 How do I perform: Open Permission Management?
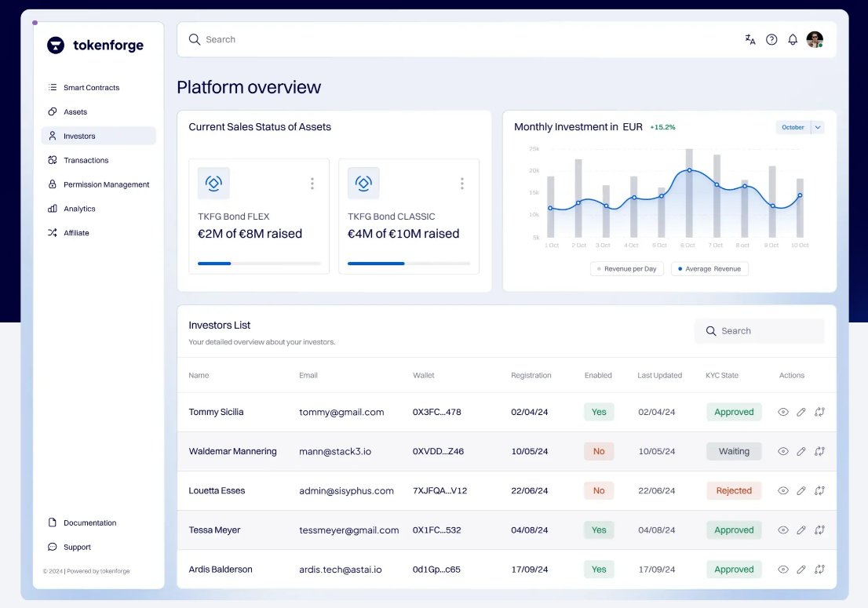point(99,184)
